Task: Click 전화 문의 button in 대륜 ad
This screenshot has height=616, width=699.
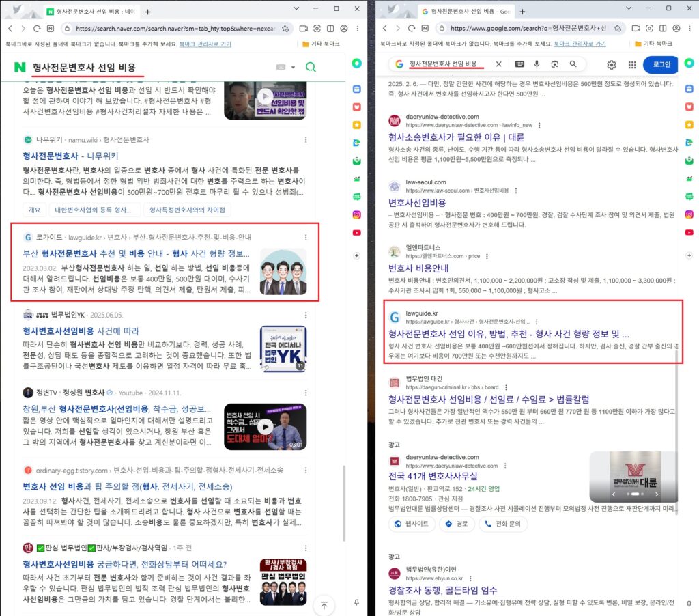Action: [503, 524]
